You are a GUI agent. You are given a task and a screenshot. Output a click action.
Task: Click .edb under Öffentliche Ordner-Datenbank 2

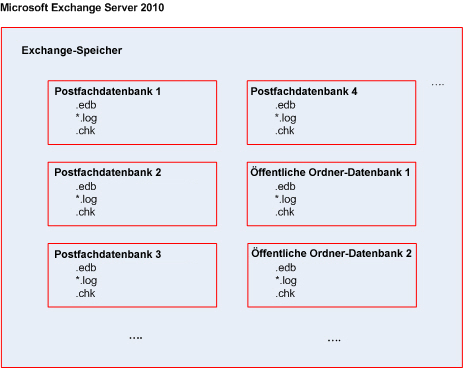[x=286, y=268]
